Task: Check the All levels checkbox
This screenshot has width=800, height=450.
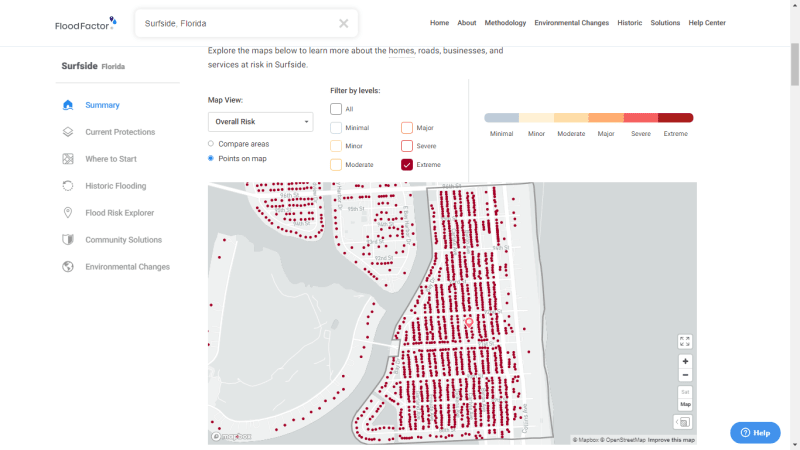Action: 336,109
